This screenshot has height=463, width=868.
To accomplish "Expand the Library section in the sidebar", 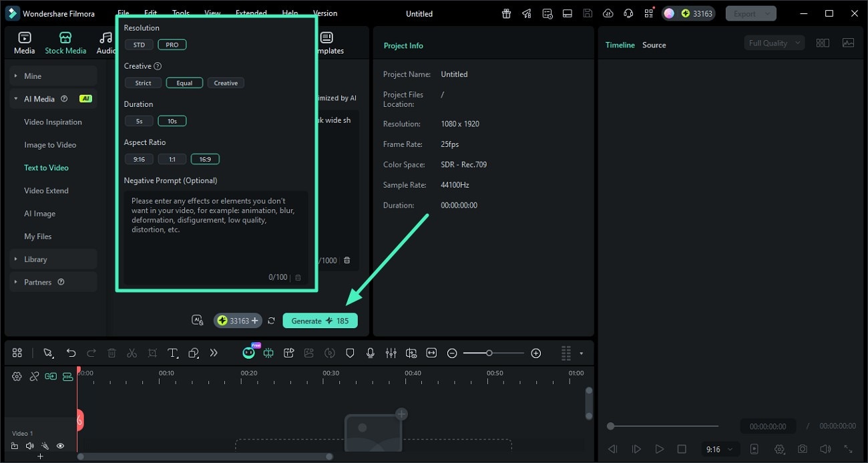I will [35, 259].
